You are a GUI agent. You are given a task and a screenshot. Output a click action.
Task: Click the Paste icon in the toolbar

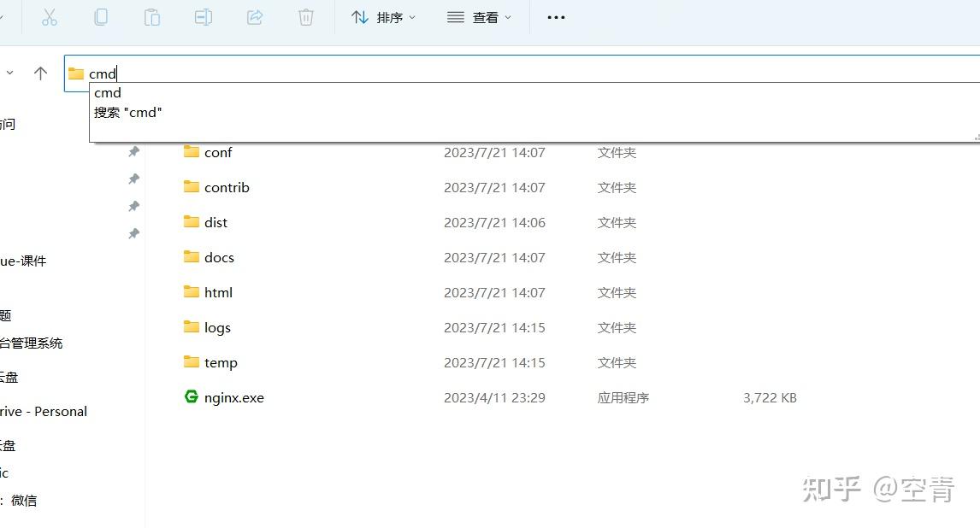pyautogui.click(x=151, y=17)
